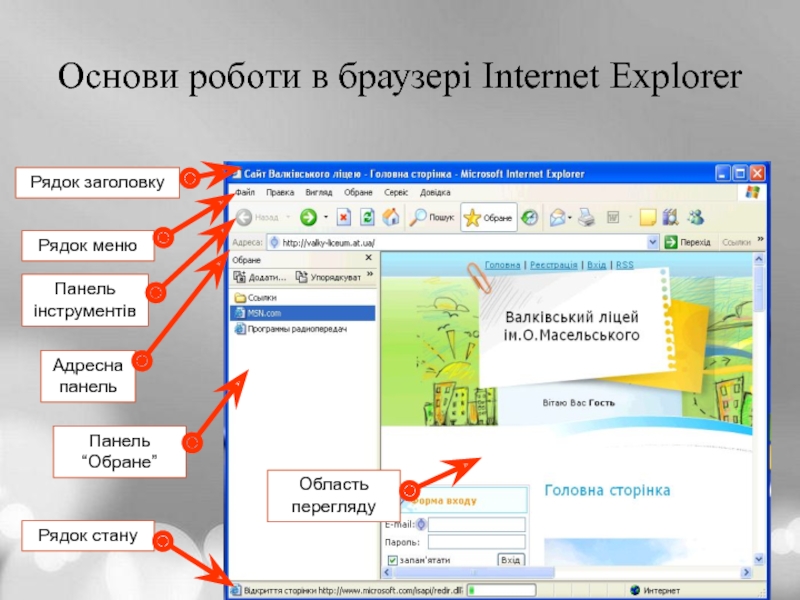This screenshot has height=600, width=800.
Task: Click horizontal scrollbar left arrow
Action: click(x=387, y=572)
